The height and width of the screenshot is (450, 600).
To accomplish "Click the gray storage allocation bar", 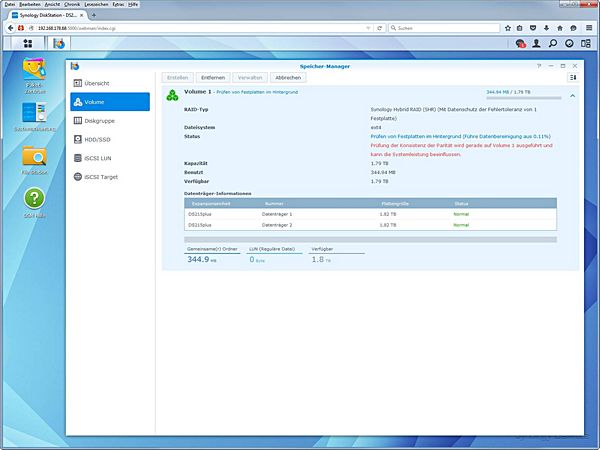I will [370, 240].
